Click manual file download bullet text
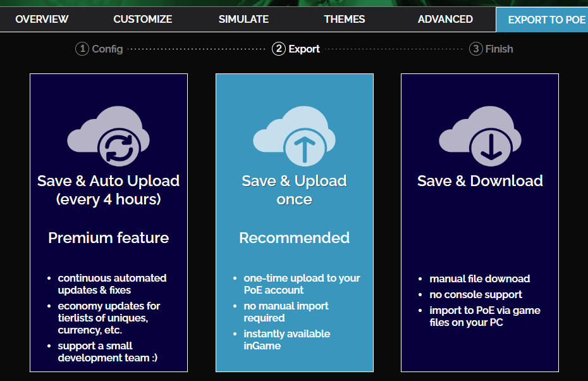The width and height of the screenshot is (588, 381). coord(480,278)
